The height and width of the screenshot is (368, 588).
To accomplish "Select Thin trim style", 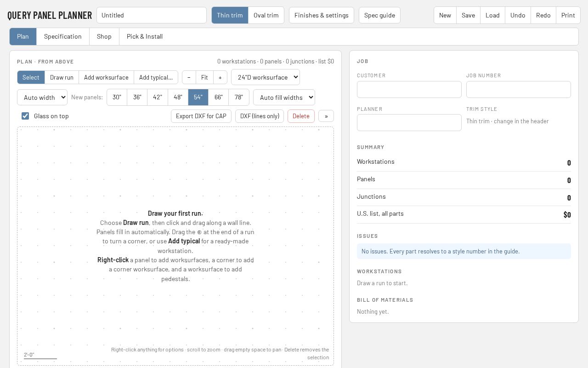I will [x=230, y=15].
